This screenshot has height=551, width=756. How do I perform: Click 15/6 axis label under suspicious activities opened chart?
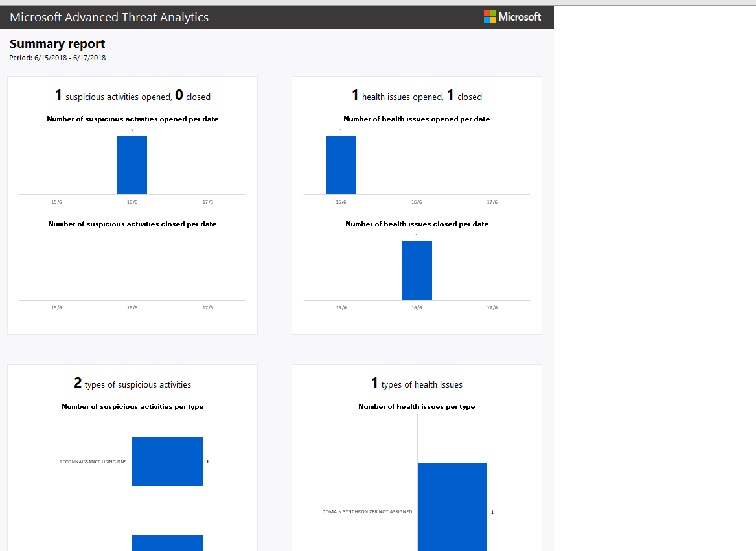click(x=56, y=202)
